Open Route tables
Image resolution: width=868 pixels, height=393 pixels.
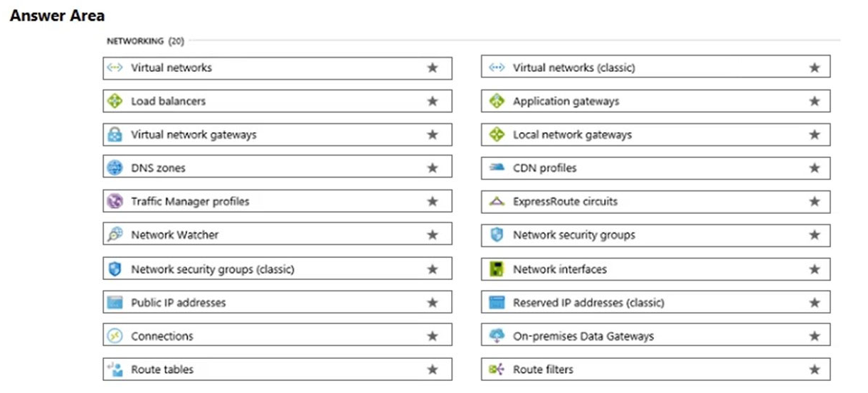coord(277,370)
